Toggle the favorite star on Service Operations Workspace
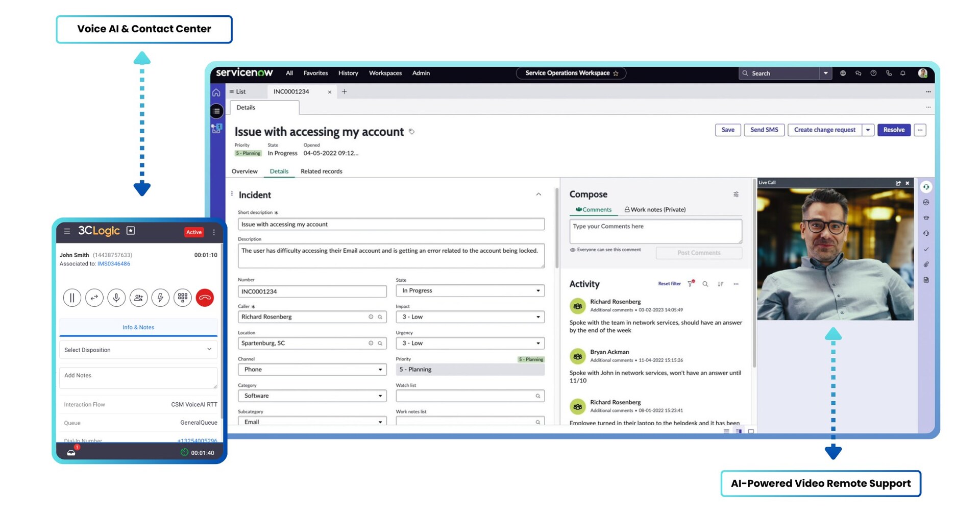This screenshot has width=980, height=513. coord(616,73)
